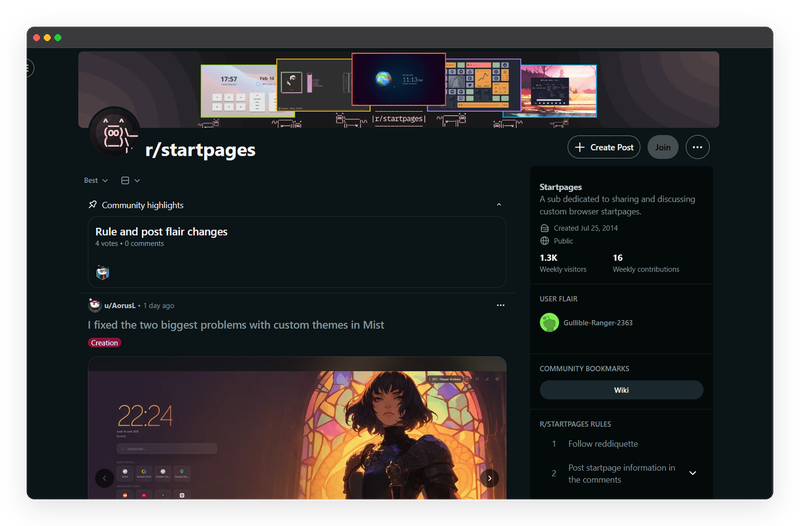Click the Gullible-Ranger-2363 user flair avatar
The image size is (800, 526).
[549, 322]
